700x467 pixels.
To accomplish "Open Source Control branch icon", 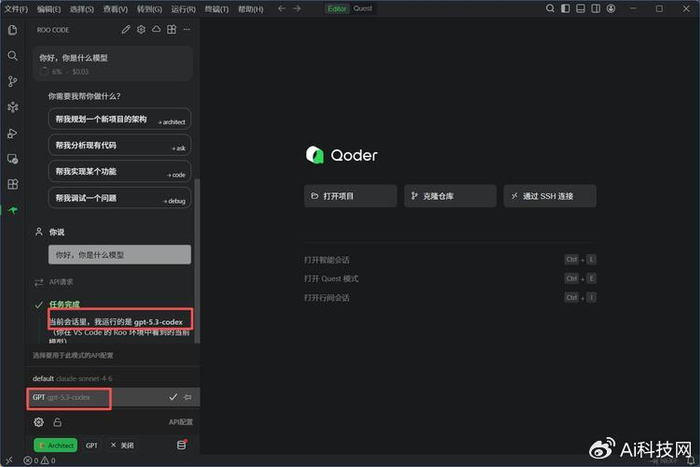I will [12, 81].
